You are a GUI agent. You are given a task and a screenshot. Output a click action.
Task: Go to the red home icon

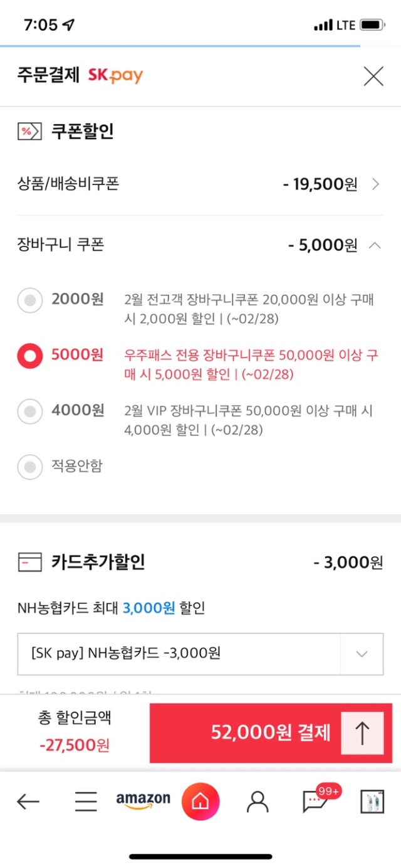pos(200,801)
